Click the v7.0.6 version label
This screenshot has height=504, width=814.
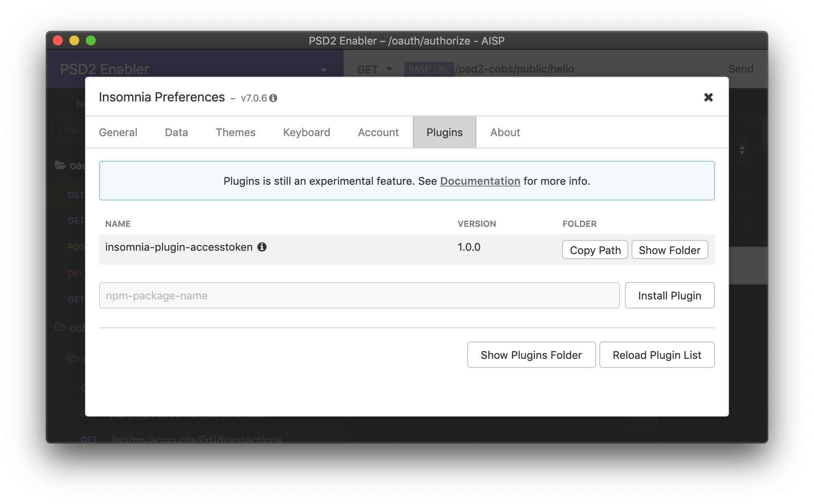pos(254,98)
